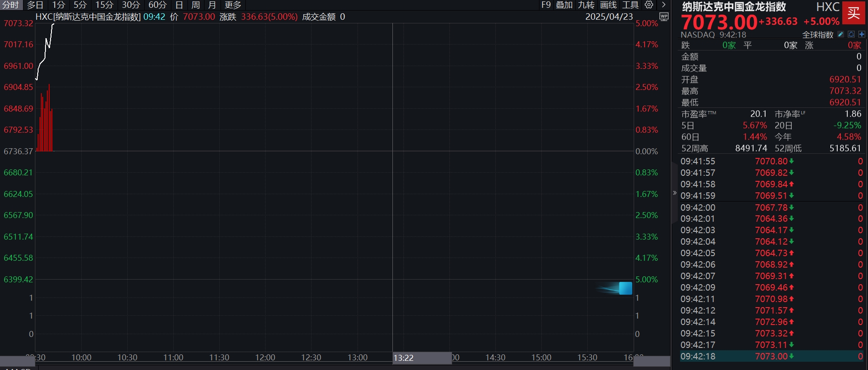Select the 30分 period tab

pos(131,5)
